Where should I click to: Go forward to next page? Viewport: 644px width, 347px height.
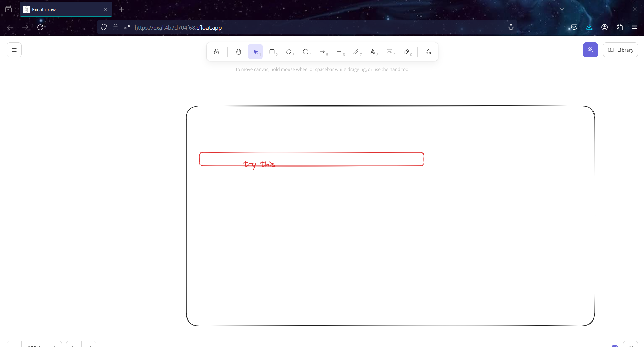pyautogui.click(x=25, y=27)
